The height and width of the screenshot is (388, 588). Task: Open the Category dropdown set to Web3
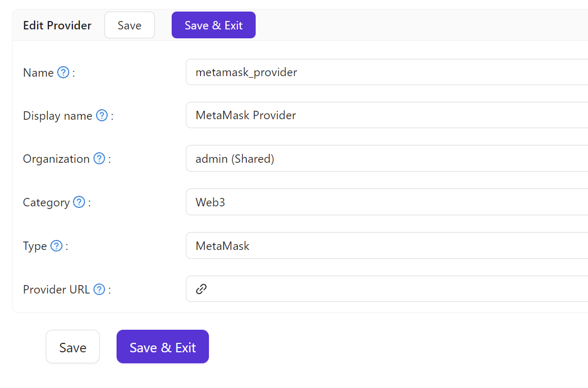pos(367,202)
